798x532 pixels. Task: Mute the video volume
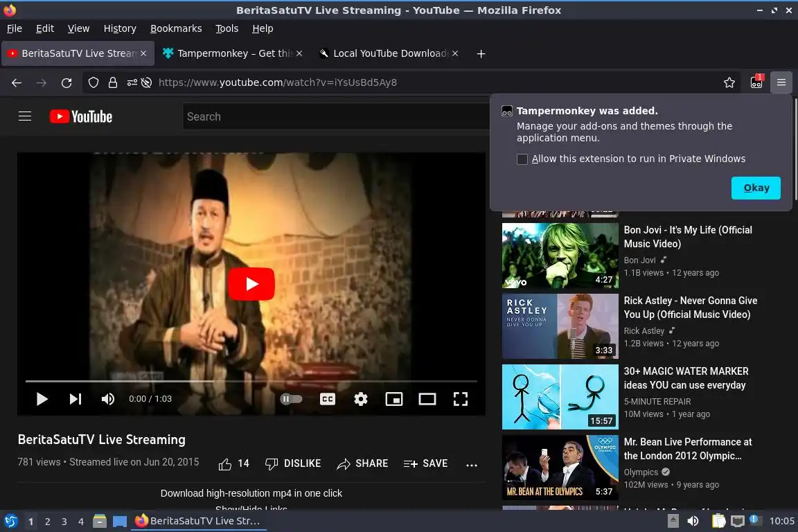107,399
